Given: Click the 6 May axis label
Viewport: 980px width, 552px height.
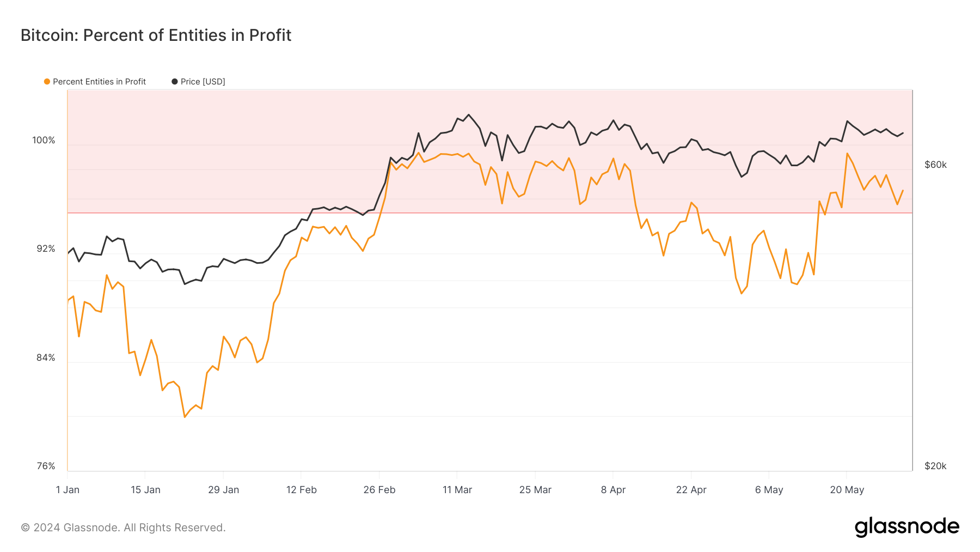Looking at the screenshot, I should click(x=769, y=490).
